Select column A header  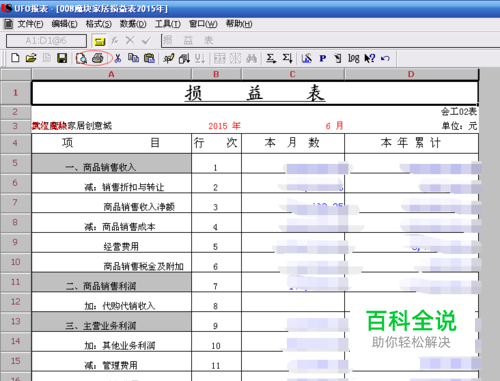pos(111,74)
